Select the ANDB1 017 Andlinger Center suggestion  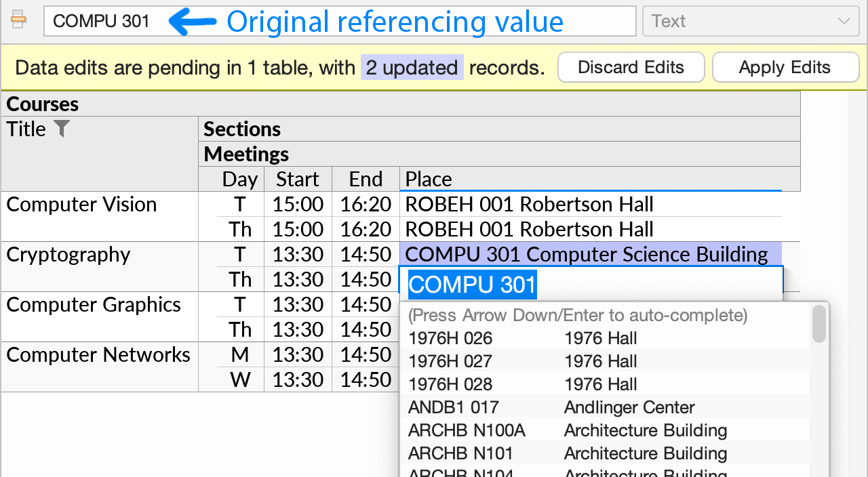pyautogui.click(x=475, y=407)
